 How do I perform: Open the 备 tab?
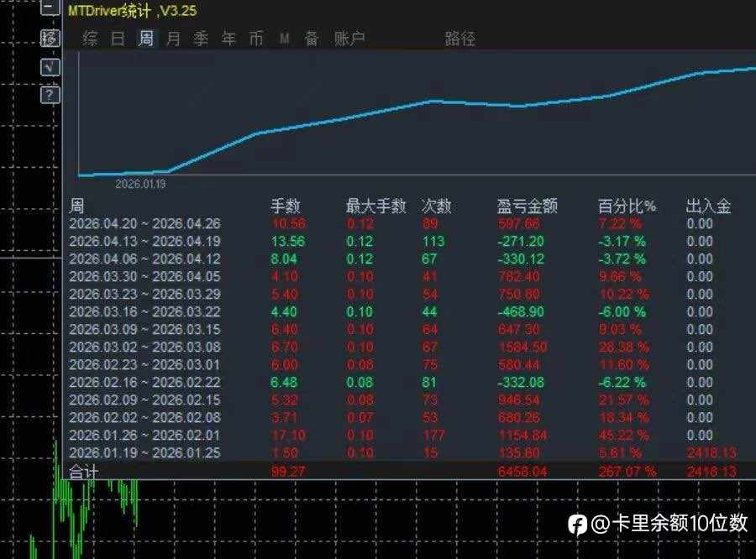tap(312, 38)
